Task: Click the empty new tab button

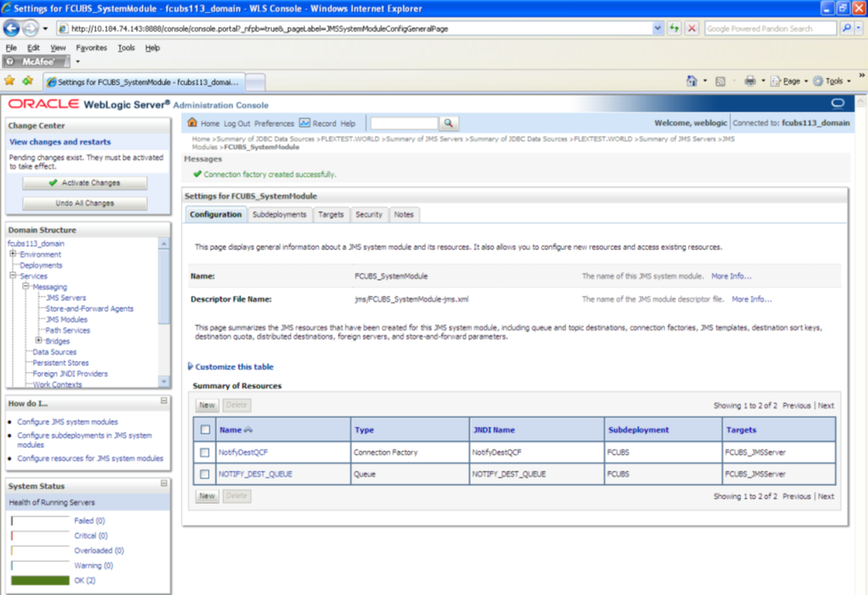Action: [255, 82]
